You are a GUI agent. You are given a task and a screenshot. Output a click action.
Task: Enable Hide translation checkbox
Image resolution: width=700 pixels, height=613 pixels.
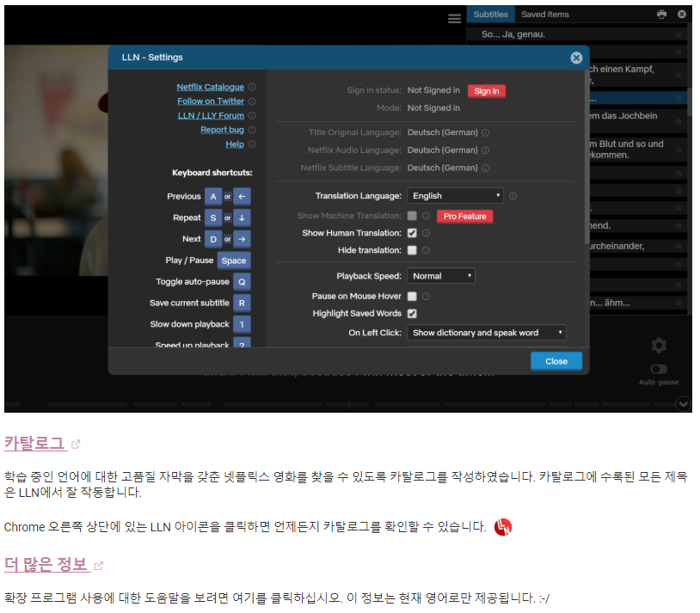tap(412, 250)
